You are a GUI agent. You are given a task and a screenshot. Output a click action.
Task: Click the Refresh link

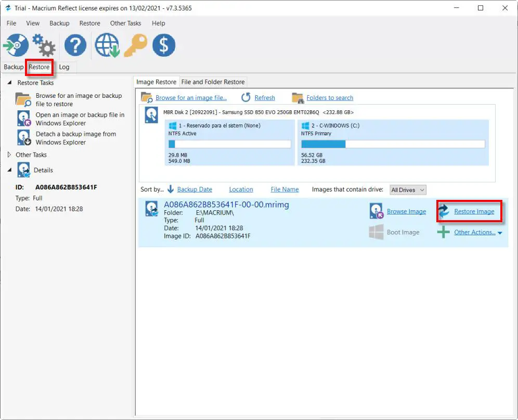265,97
